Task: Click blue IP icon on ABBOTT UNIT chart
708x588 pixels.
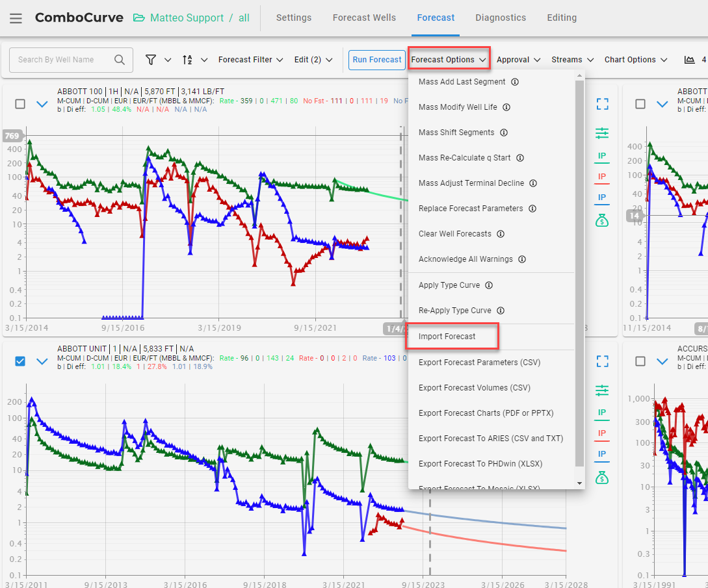Action: tap(602, 455)
